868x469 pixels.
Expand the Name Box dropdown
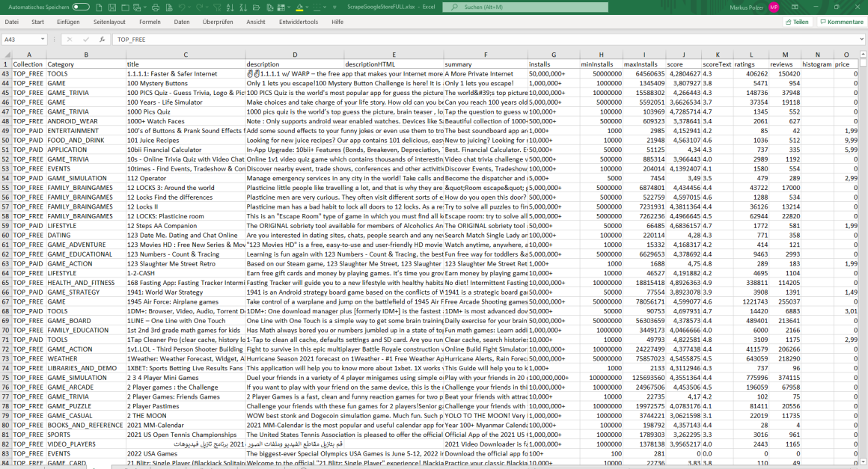[x=43, y=40]
